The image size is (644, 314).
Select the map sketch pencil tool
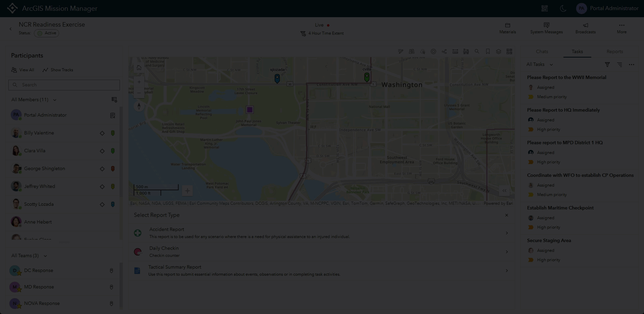point(401,51)
